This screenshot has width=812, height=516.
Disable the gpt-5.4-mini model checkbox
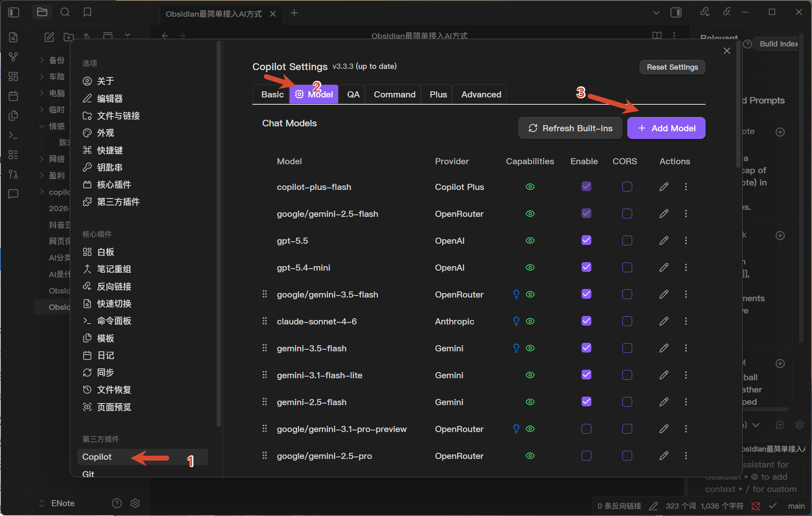pos(586,267)
